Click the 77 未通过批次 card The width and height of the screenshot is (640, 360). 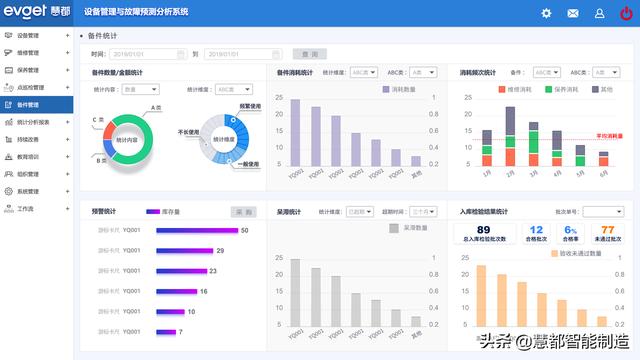coord(608,234)
